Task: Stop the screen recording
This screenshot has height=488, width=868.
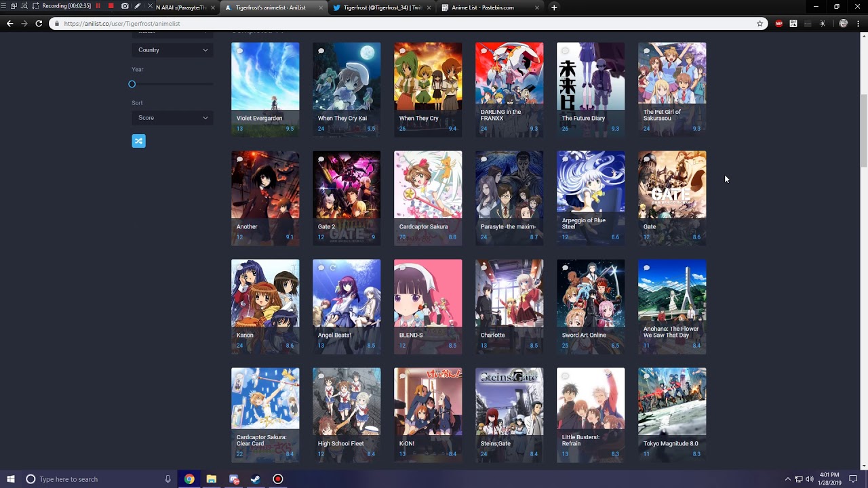Action: point(111,6)
